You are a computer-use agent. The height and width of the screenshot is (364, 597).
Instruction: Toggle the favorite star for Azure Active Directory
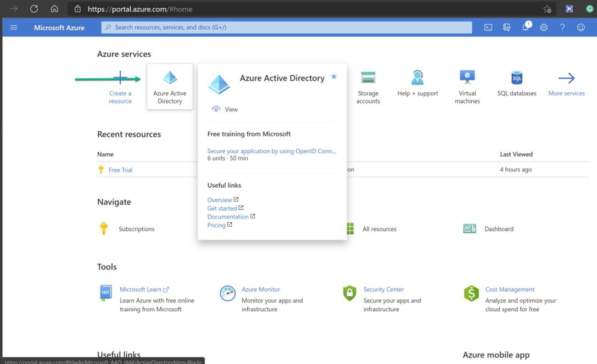(x=334, y=76)
